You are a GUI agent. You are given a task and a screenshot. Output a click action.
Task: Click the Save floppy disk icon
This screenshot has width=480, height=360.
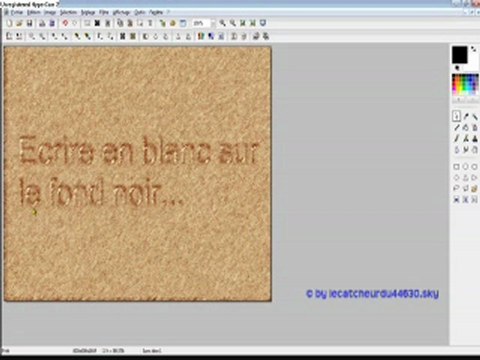coord(29,23)
